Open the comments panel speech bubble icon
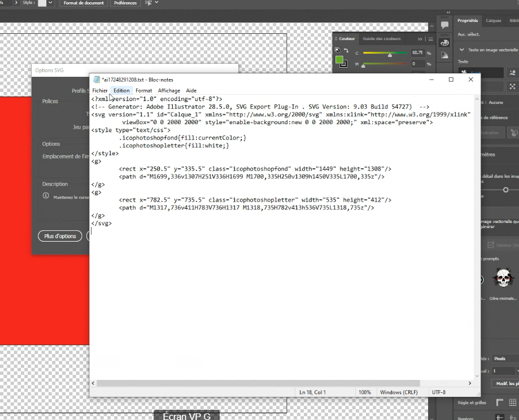519x420 pixels. click(444, 25)
